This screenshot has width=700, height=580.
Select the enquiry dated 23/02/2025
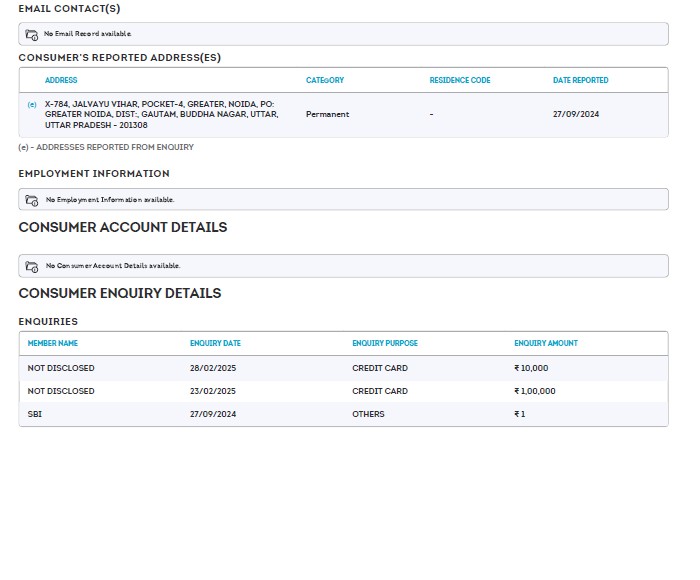point(213,391)
